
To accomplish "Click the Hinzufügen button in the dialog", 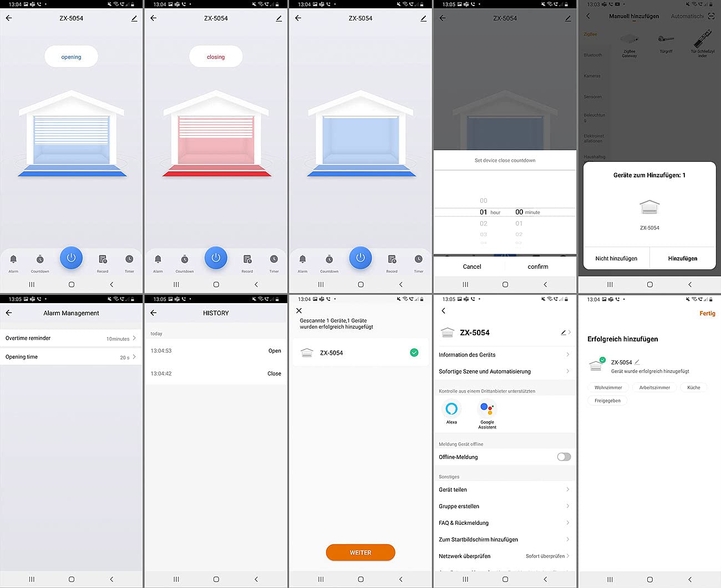I will tap(683, 259).
